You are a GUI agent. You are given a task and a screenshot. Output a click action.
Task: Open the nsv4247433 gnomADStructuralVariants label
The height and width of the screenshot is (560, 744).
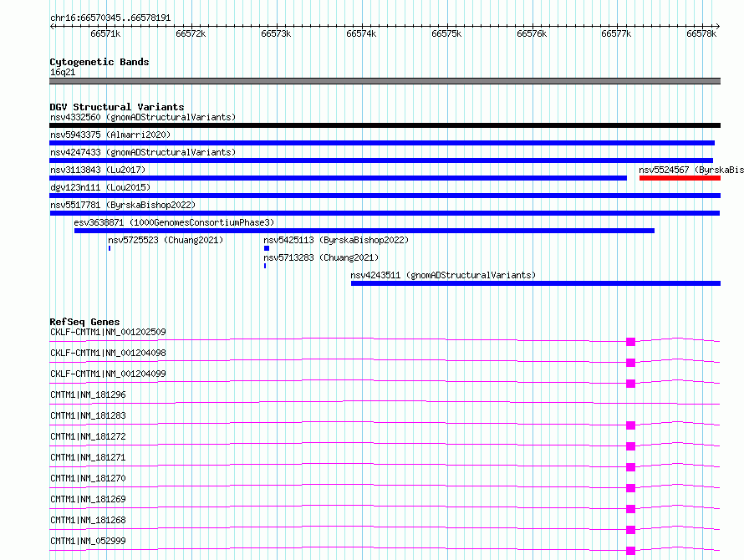coord(143,152)
